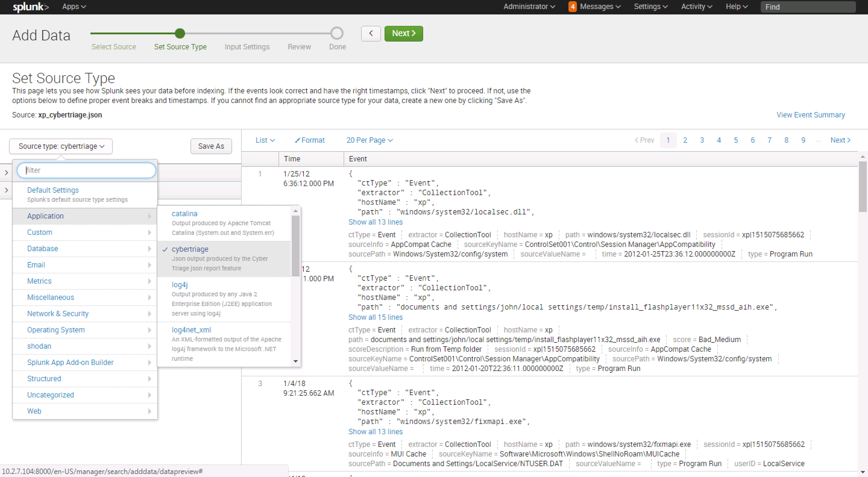Open the Administrator menu
The image size is (868, 477).
(x=529, y=7)
